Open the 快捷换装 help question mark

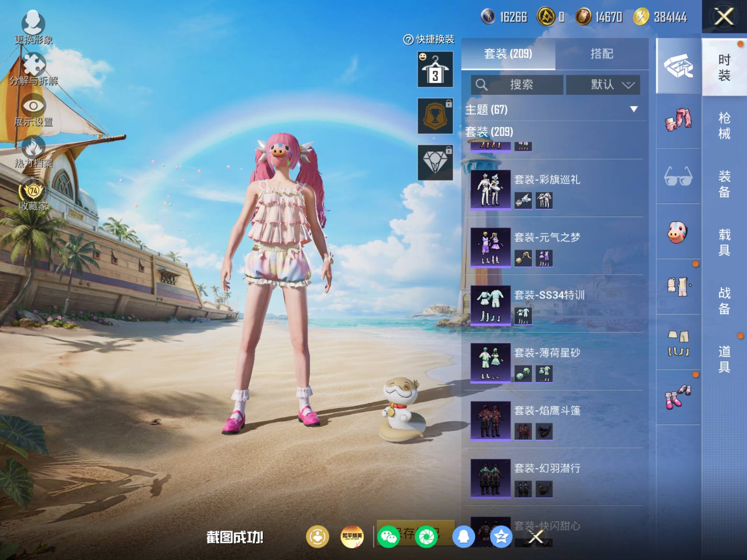pyautogui.click(x=408, y=40)
